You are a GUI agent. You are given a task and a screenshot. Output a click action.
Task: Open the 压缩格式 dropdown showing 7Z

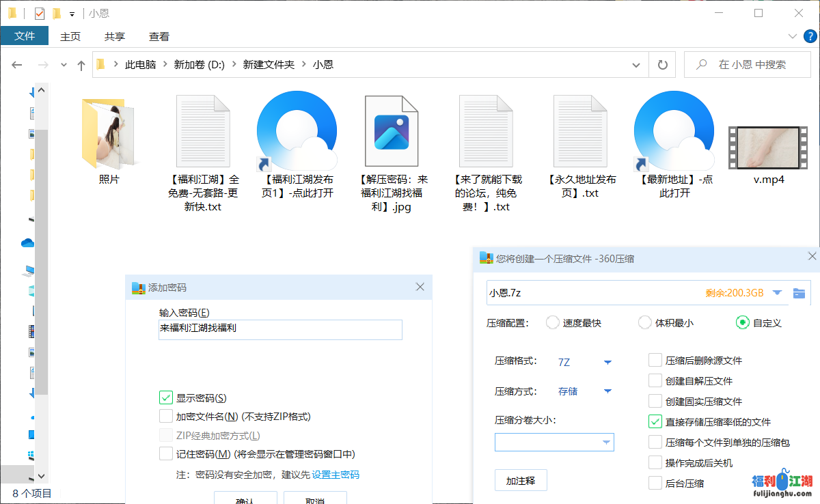pos(607,361)
